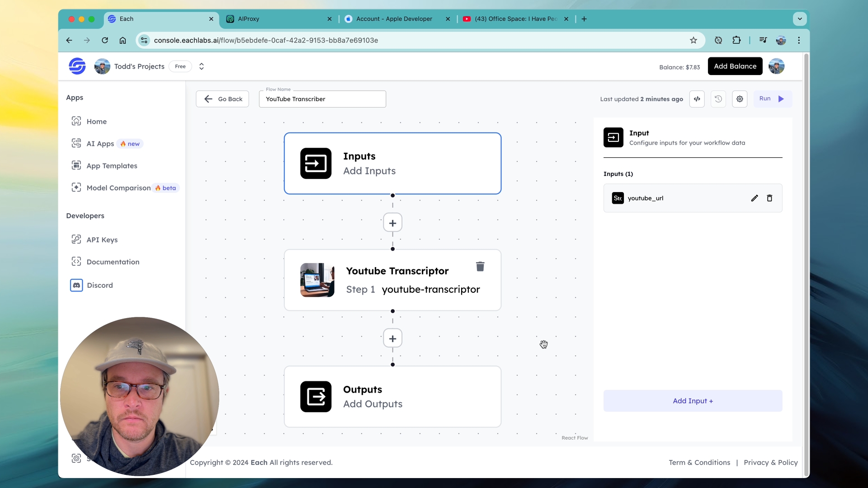Click the Add Balance button

pos(735,66)
